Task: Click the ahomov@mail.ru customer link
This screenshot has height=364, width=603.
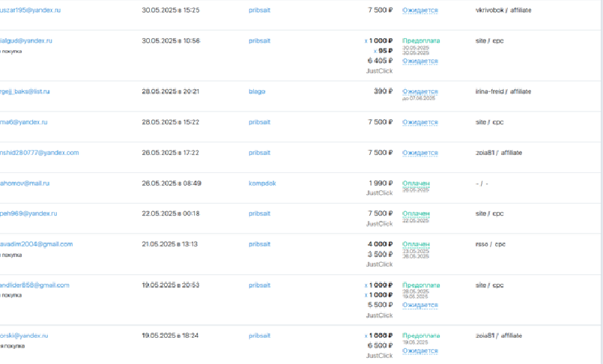Action: [x=25, y=183]
